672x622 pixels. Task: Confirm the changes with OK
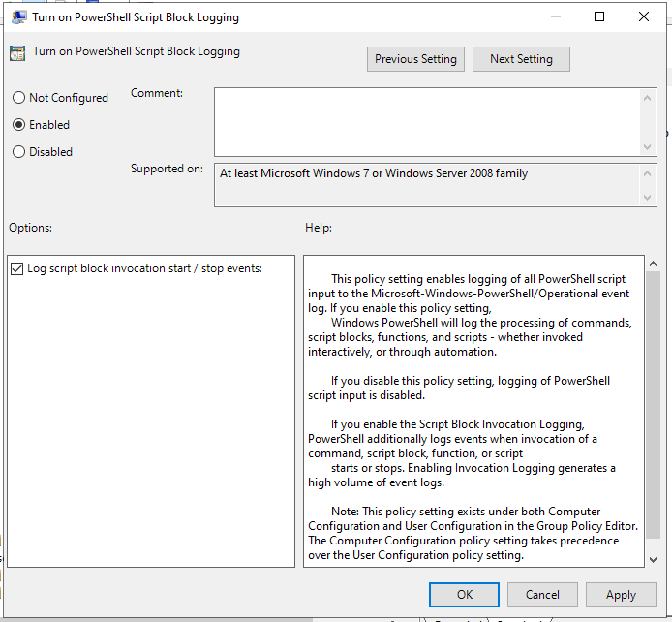[465, 595]
